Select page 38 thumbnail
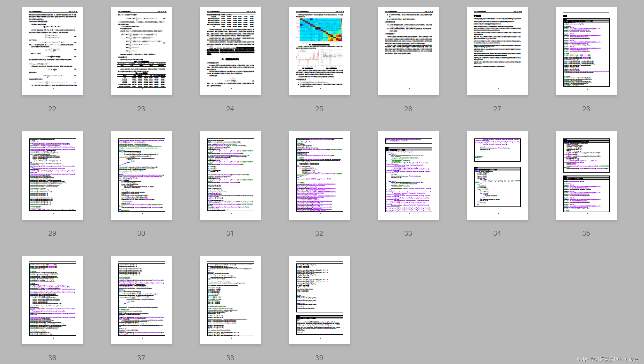Screen dimensions: 644x364 coord(230,300)
